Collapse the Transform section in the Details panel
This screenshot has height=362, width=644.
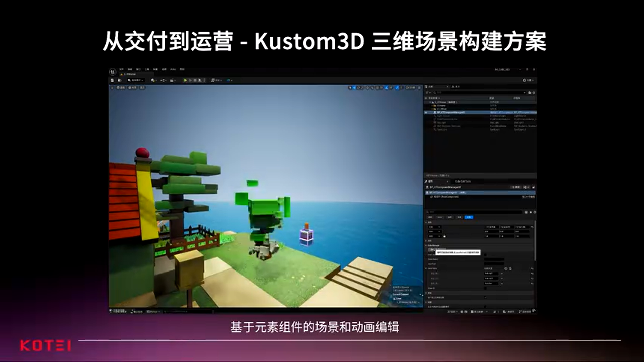click(426, 222)
